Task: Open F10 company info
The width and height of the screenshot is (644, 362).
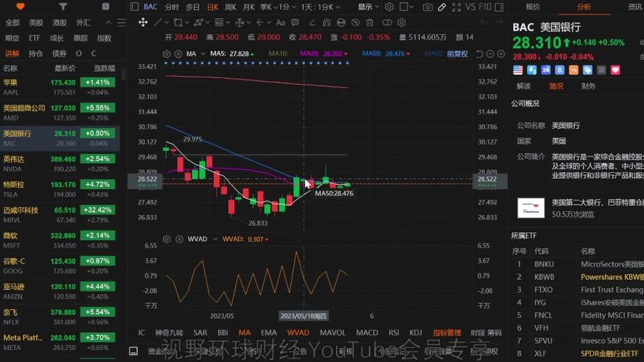Action: (x=485, y=7)
